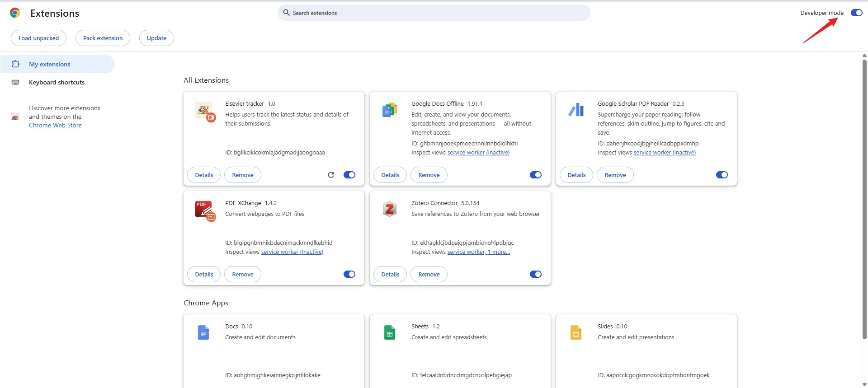Toggle off Google Scholar PDF Reader
Screen dimensions: 868x388
pos(722,175)
